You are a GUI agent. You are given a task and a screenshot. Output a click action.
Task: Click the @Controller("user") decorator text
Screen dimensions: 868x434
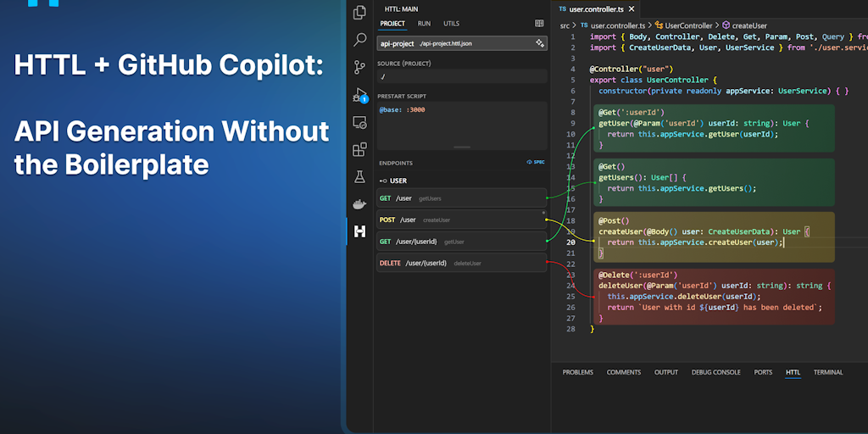pos(631,70)
